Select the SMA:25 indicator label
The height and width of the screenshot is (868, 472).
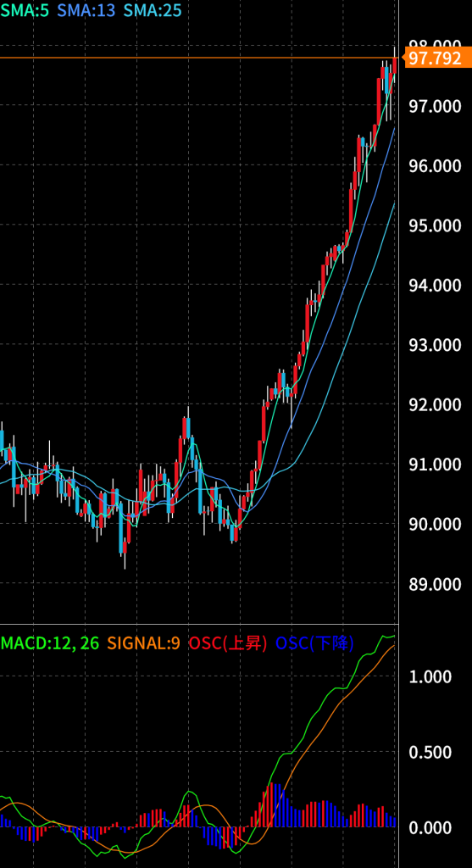(x=153, y=10)
